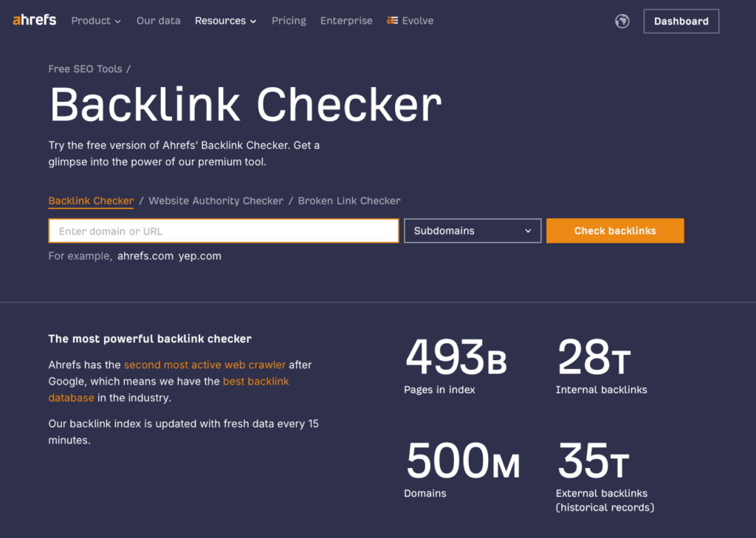The image size is (756, 538).
Task: Open the Our data page
Action: tap(159, 21)
